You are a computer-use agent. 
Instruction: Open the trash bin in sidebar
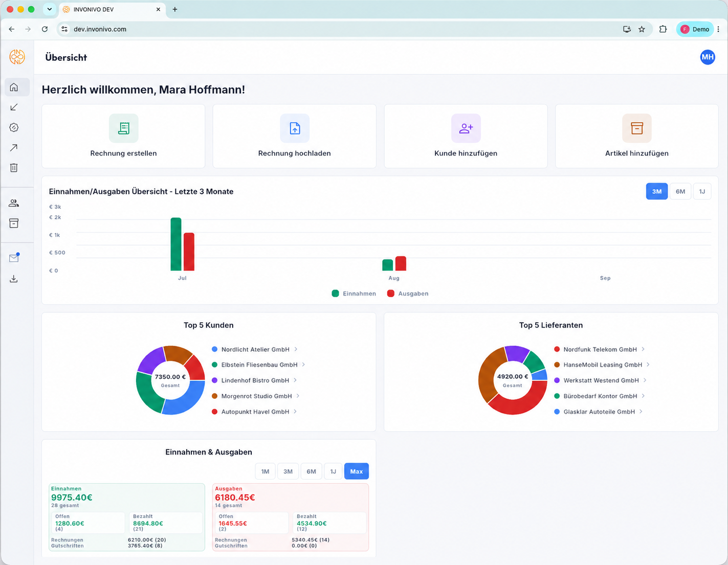click(x=14, y=168)
